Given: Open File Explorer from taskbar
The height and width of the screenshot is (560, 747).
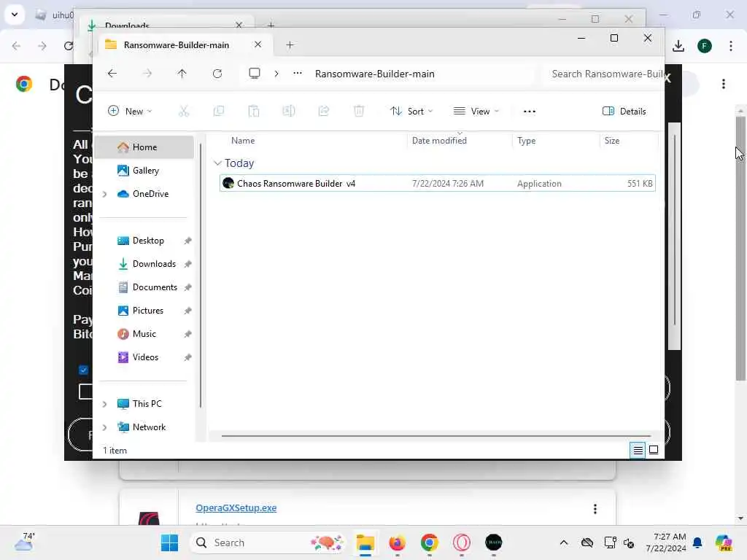Looking at the screenshot, I should [x=365, y=542].
